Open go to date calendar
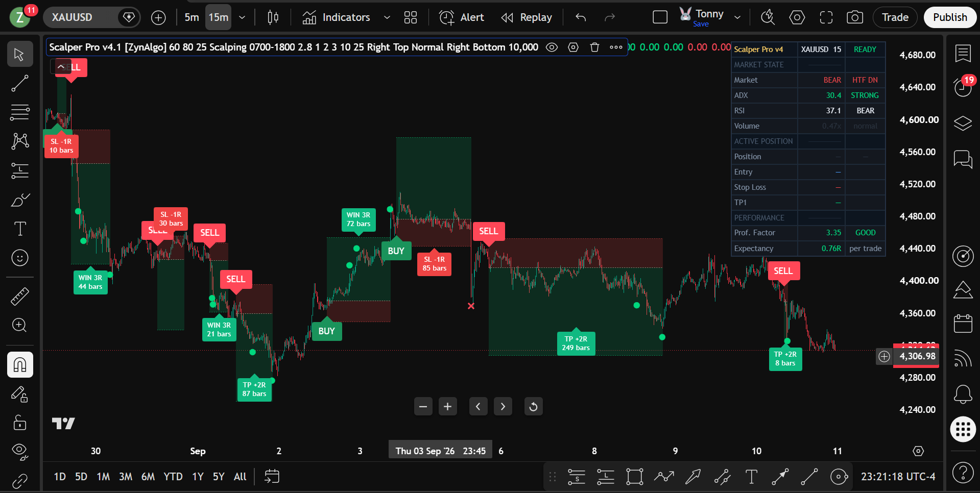Viewport: 980px width, 493px height. click(272, 477)
